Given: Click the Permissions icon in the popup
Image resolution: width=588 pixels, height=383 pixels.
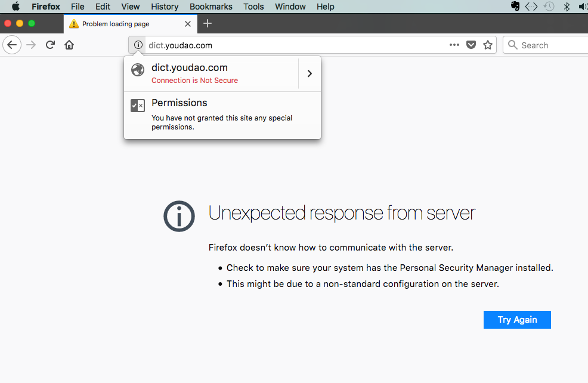Looking at the screenshot, I should 138,106.
